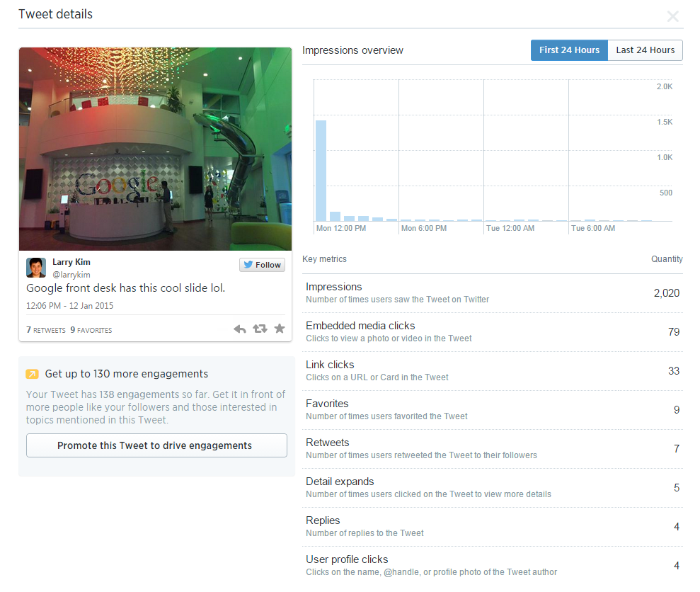Select the Replies metric label
700x592 pixels.
coord(323,520)
